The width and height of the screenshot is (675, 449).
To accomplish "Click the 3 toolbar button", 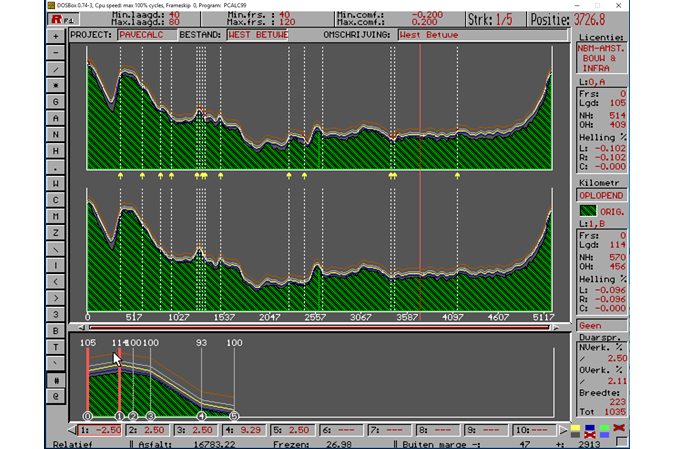I will click(56, 314).
